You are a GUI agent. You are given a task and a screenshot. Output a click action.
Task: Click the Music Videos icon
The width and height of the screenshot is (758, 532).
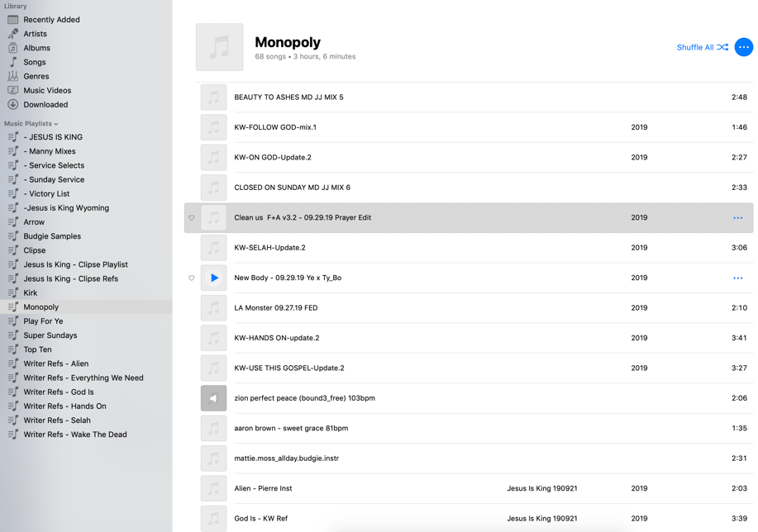click(x=13, y=91)
